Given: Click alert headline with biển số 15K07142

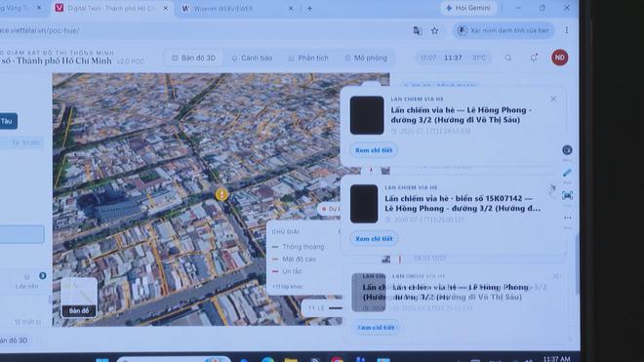Looking at the screenshot, I should coord(463,203).
